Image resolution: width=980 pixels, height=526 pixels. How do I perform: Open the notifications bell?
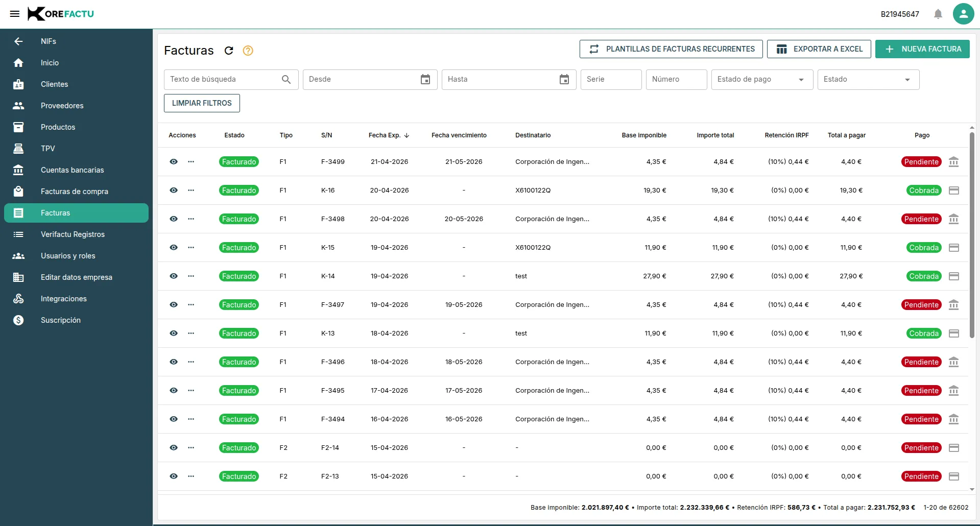(x=938, y=14)
